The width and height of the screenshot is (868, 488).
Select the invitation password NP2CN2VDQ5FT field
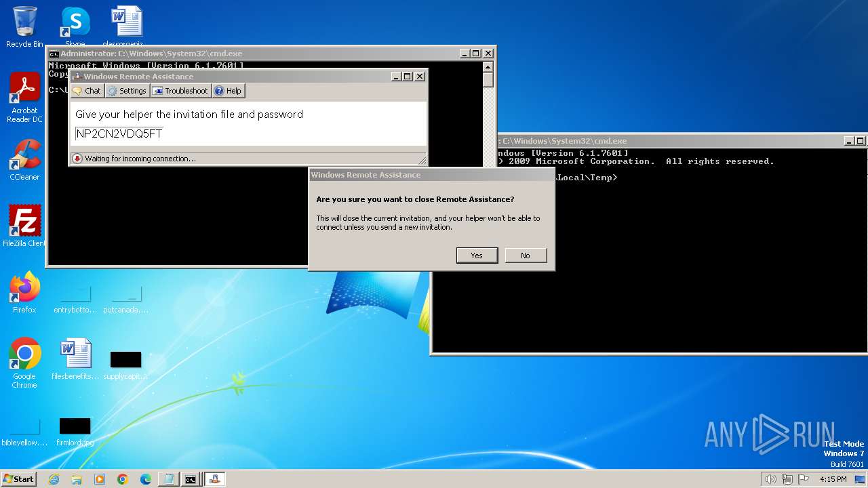click(119, 134)
